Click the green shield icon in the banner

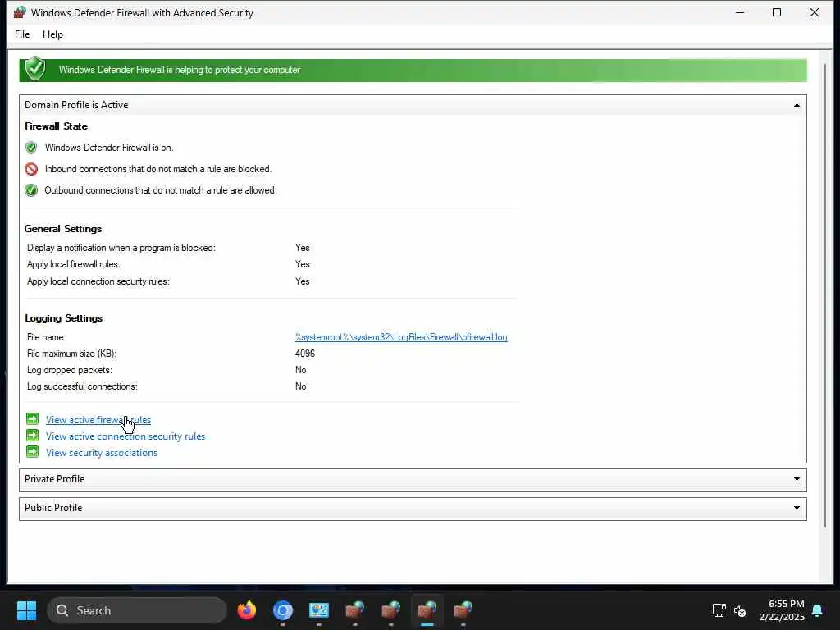pyautogui.click(x=35, y=69)
